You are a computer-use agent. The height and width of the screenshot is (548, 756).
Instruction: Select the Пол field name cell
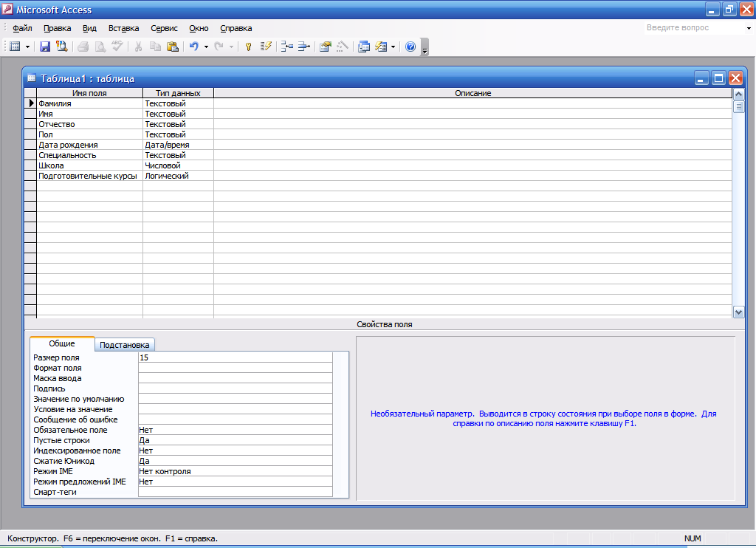point(89,134)
